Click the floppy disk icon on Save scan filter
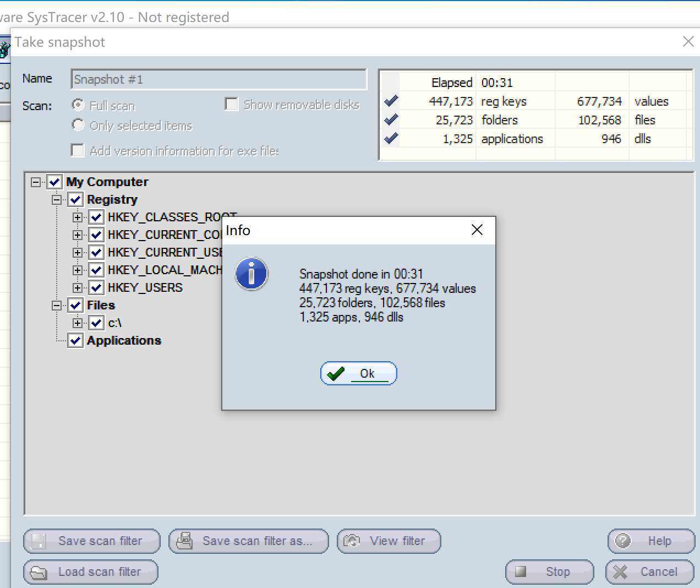The width and height of the screenshot is (700, 588). coord(39,541)
